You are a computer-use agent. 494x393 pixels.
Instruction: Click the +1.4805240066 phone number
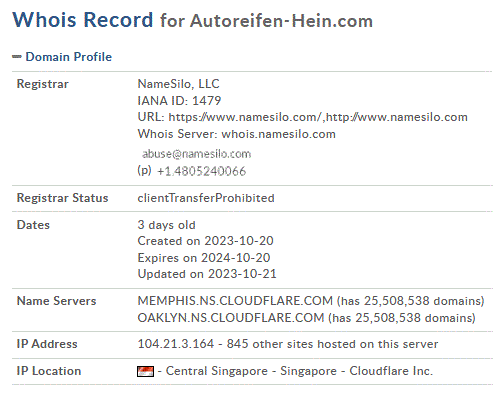coord(201,171)
